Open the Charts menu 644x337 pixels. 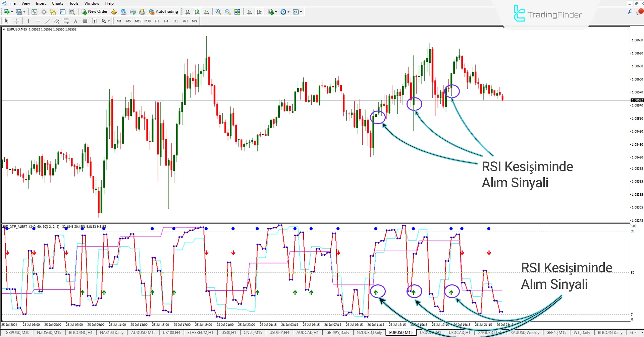pos(57,3)
